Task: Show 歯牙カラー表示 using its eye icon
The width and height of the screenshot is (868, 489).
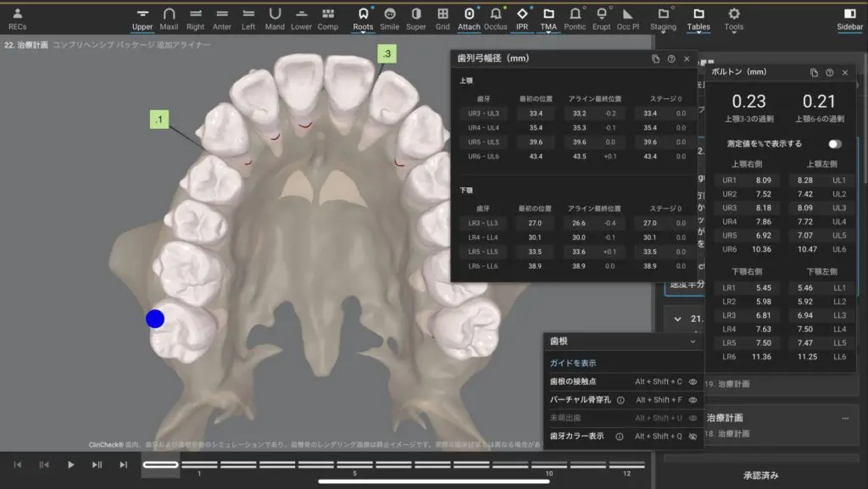Action: pos(693,436)
